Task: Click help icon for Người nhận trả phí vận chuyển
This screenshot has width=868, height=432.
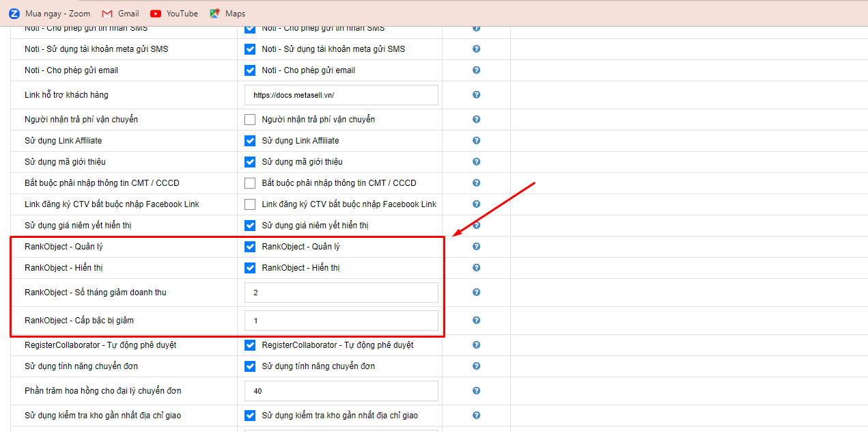Action: click(x=476, y=120)
